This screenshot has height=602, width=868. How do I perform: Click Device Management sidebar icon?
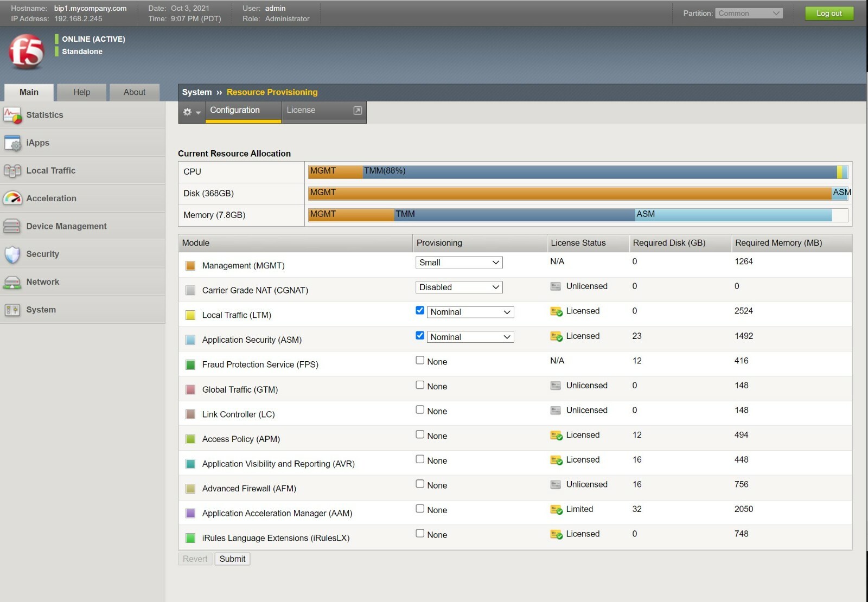12,226
